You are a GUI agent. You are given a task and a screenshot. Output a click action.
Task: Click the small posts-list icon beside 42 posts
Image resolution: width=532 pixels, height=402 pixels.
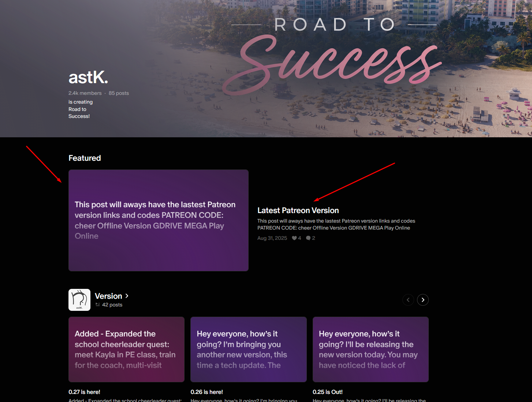98,305
